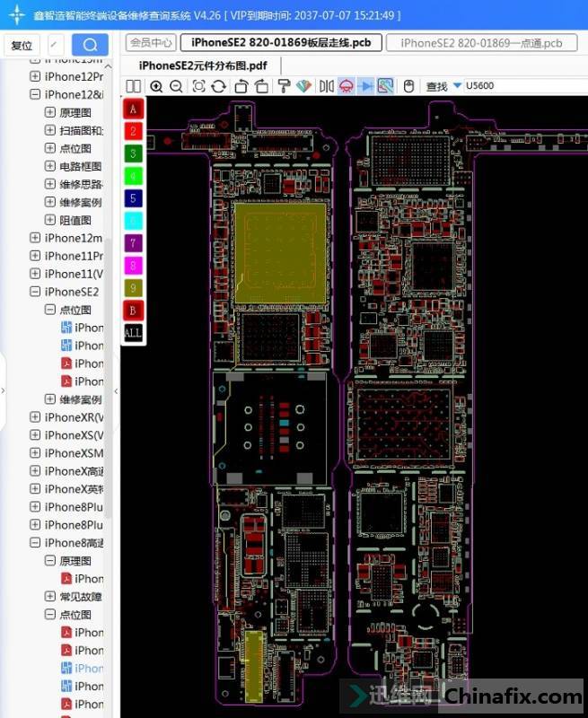Toggle the split view layout icon
Image resolution: width=588 pixels, height=718 pixels.
pyautogui.click(x=134, y=86)
